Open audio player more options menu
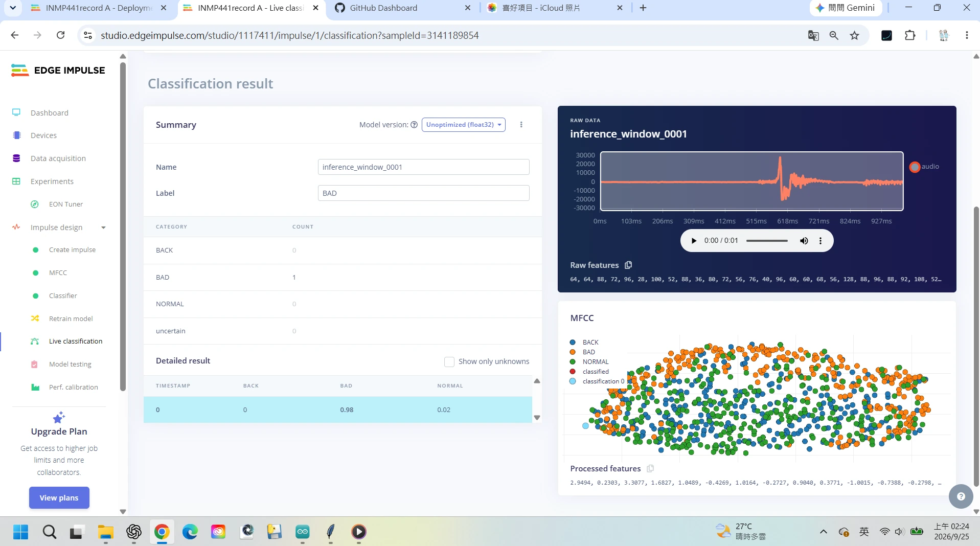The image size is (980, 546). (x=821, y=241)
